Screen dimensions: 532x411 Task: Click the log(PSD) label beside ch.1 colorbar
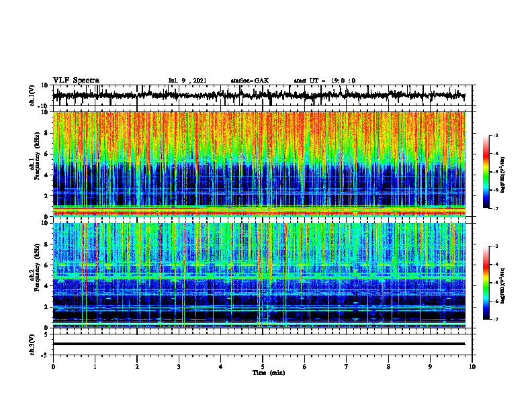coord(503,175)
